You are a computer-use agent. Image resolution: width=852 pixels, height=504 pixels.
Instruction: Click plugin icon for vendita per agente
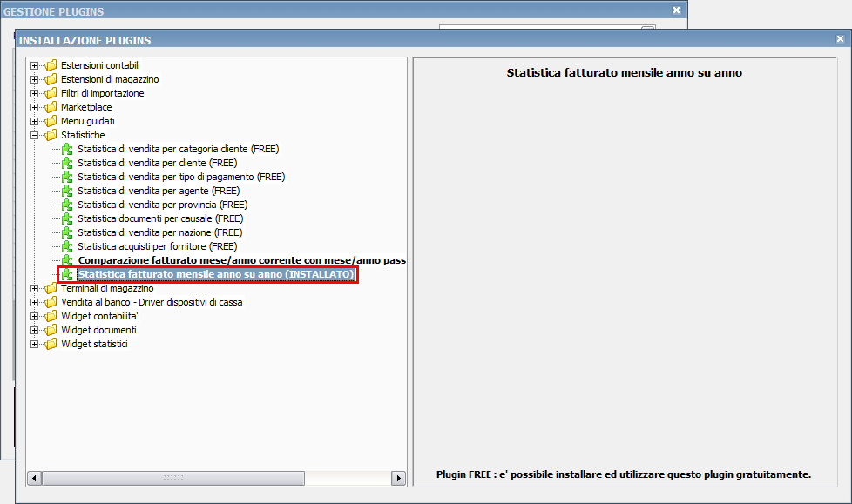point(67,191)
